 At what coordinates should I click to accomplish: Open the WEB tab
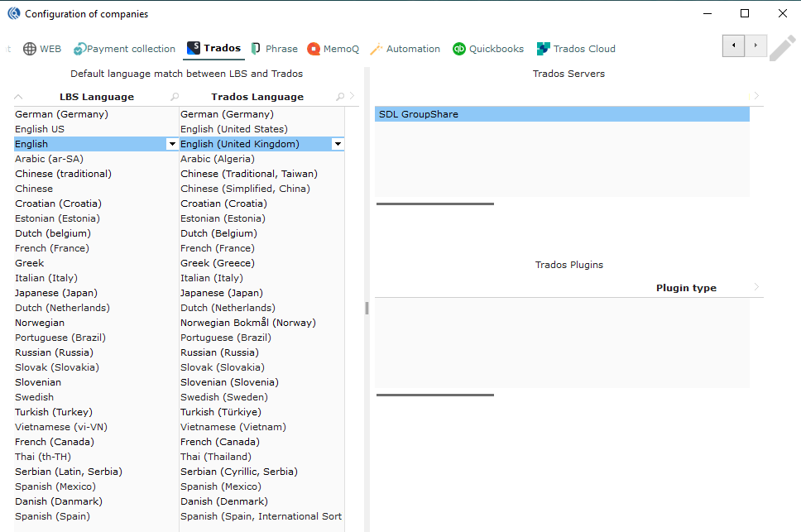tap(42, 49)
